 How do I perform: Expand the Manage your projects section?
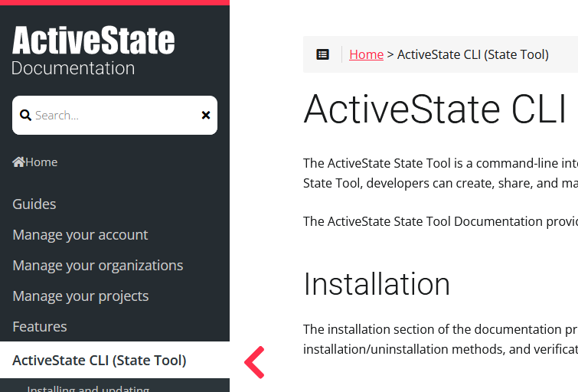(80, 296)
